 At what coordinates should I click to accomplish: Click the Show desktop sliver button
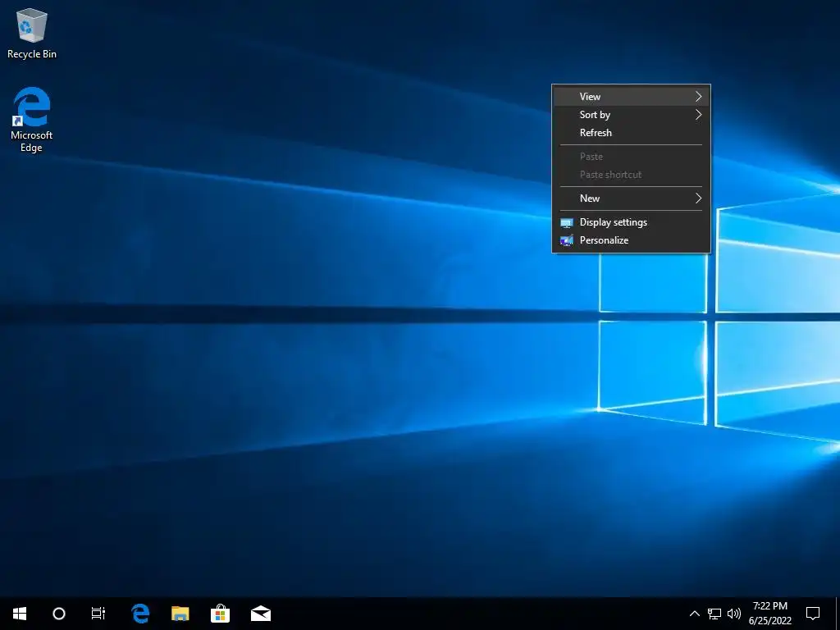(x=838, y=614)
